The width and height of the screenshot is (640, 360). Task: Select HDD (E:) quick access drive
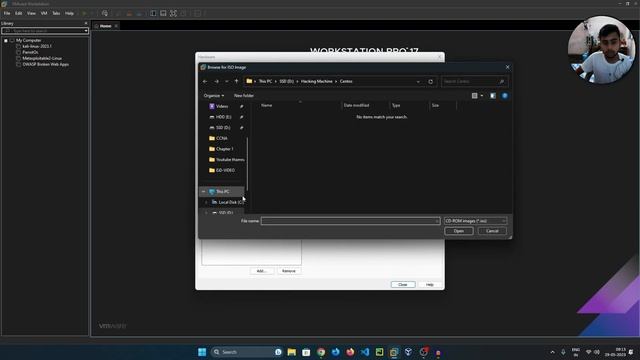(223, 117)
